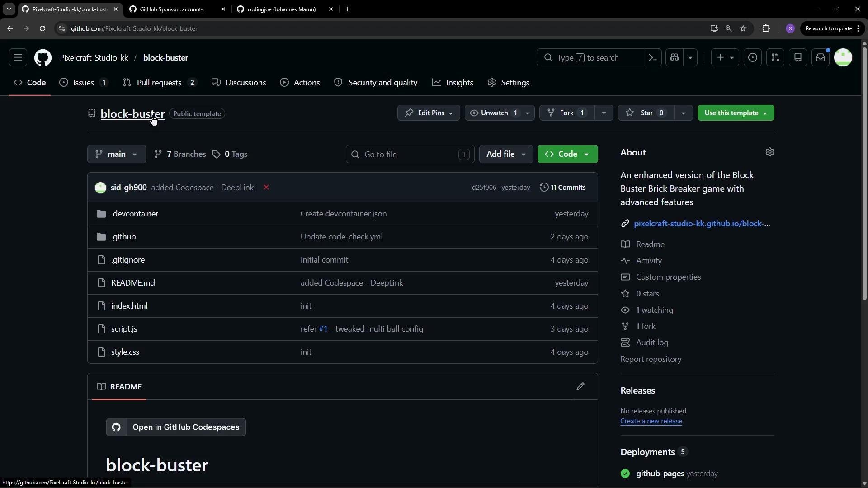
Task: Open the Edit Pins dropdown
Action: [429, 113]
